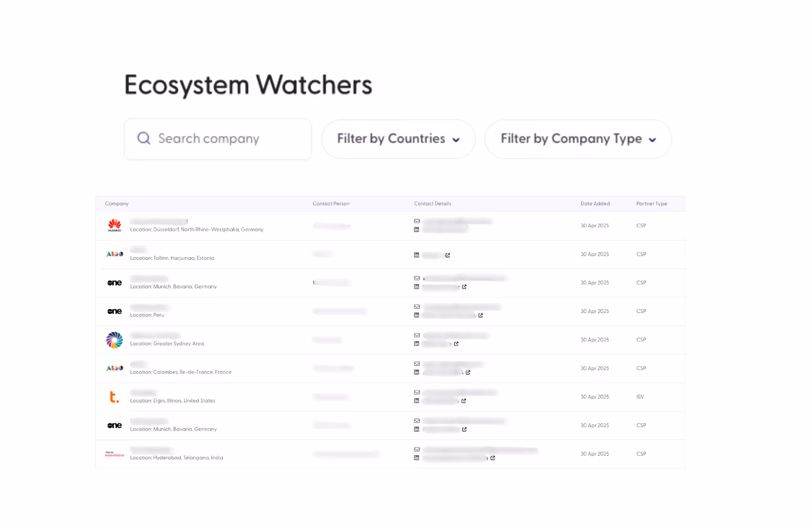Click the ALSO logo in the Tallinn row
812x525 pixels.
[x=114, y=254]
